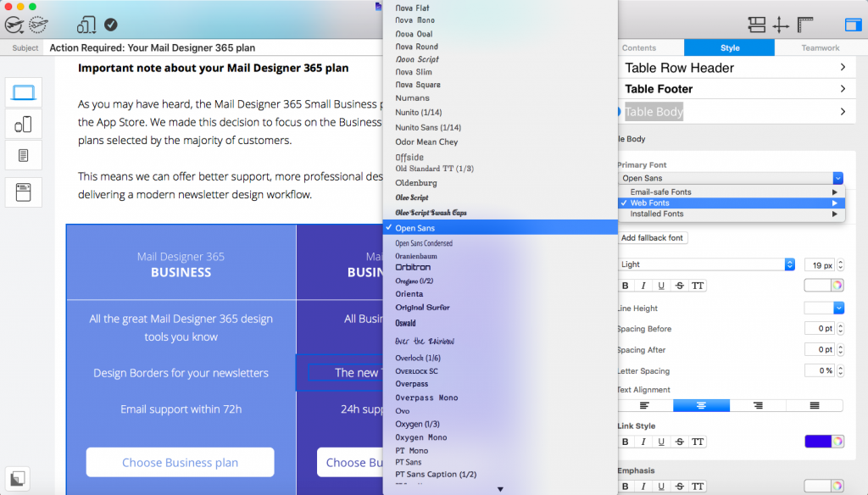This screenshot has height=495, width=868.
Task: Click the Choose Business plan button
Action: 180,462
